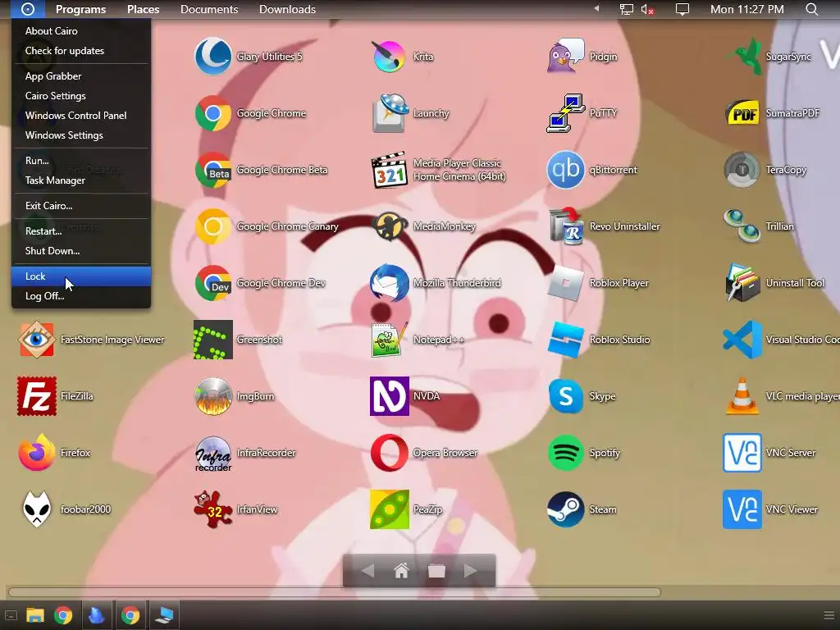Launch Greenshot icon
This screenshot has height=630, width=840.
click(x=213, y=340)
